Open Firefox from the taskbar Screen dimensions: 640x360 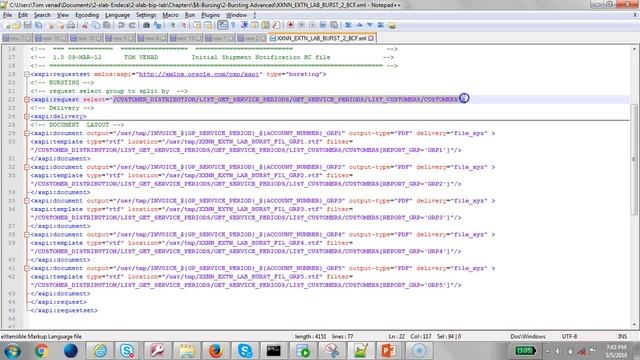tap(216, 351)
